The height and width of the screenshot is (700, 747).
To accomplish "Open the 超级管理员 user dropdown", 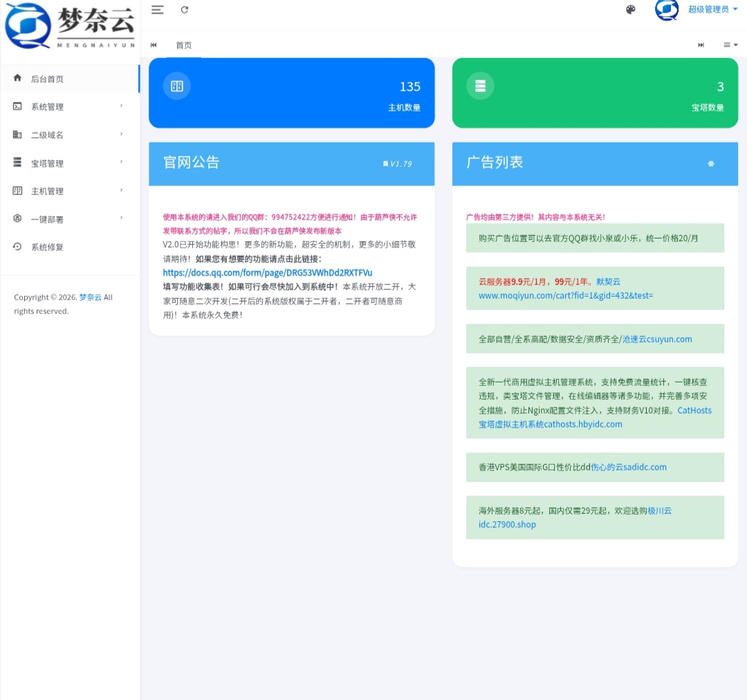I will pyautogui.click(x=712, y=10).
